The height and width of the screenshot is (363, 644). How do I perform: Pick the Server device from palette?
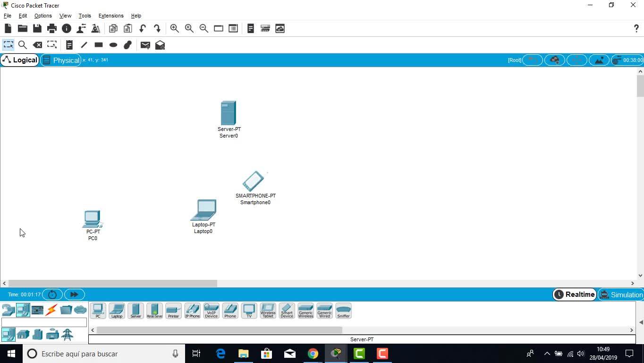[x=136, y=311]
